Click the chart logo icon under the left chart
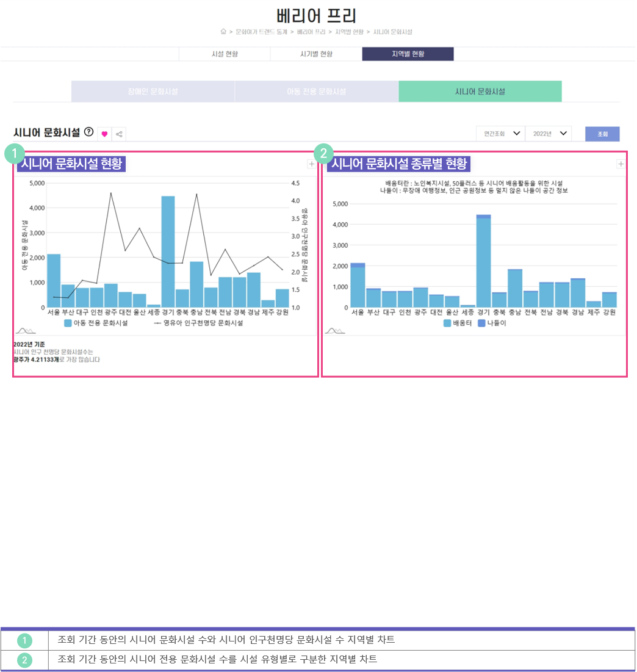Screen dimensions: 637x672 tap(26, 331)
